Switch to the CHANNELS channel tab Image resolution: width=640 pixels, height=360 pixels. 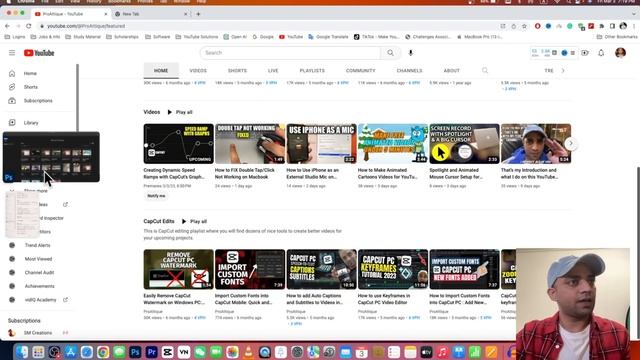(x=409, y=71)
